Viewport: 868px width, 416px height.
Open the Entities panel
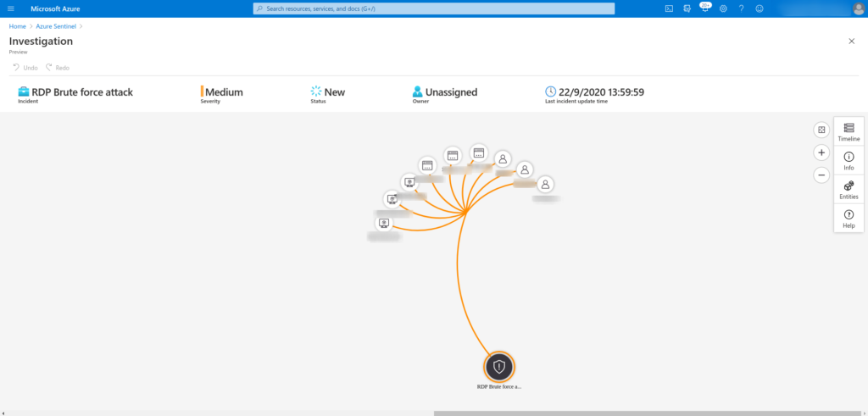(x=849, y=190)
